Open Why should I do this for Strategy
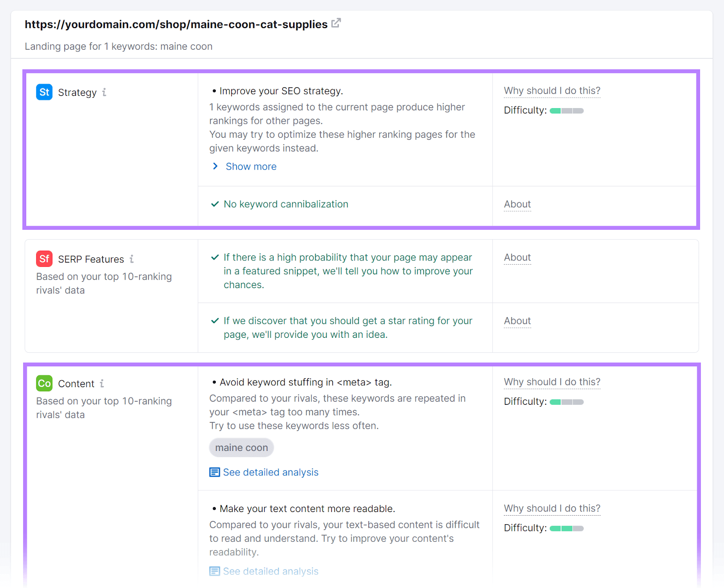This screenshot has width=724, height=588. click(x=552, y=90)
